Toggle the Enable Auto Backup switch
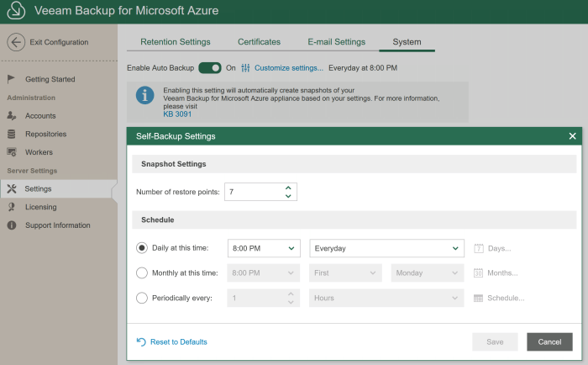Screen dimensions: 588x365 click(210, 68)
